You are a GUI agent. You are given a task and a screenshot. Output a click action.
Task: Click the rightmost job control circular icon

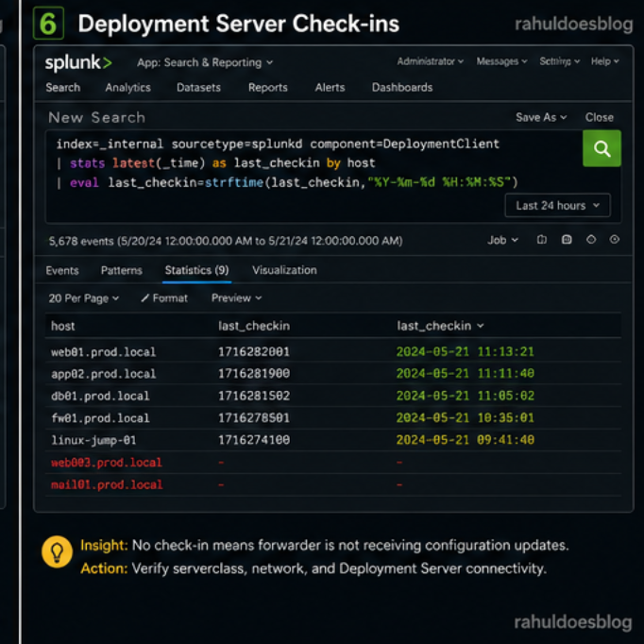[x=615, y=240]
